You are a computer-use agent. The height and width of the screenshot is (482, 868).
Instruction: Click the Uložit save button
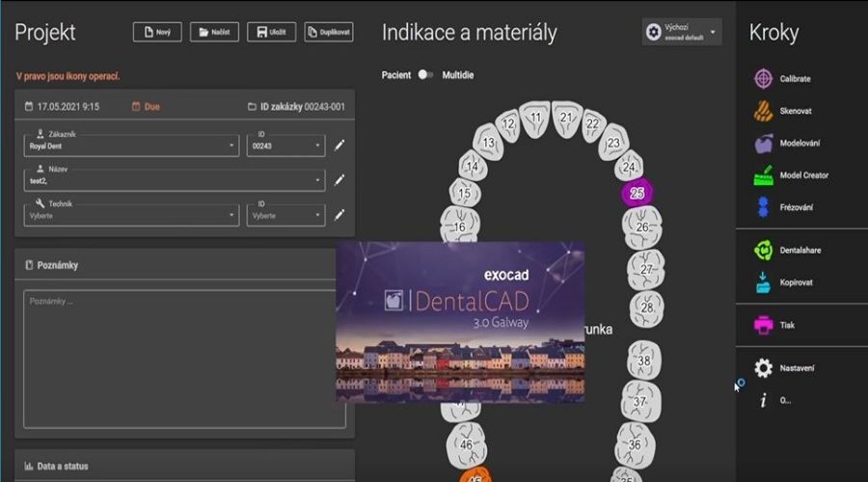coord(270,32)
